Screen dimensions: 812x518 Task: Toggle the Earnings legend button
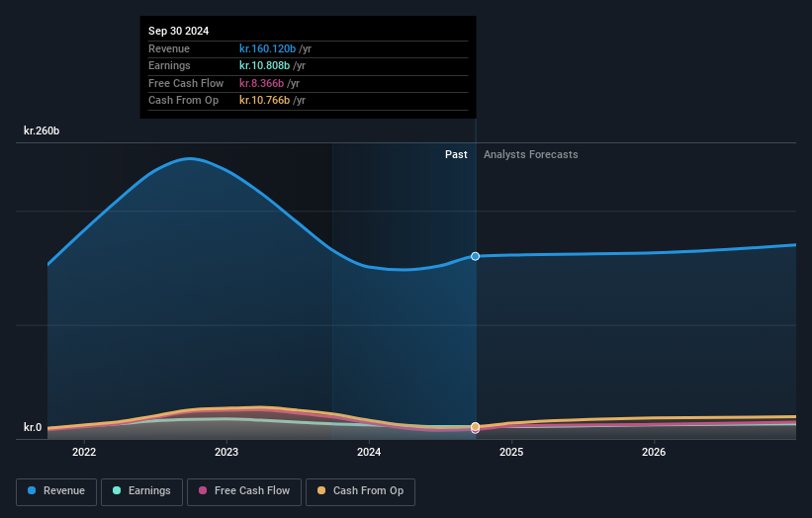click(141, 491)
